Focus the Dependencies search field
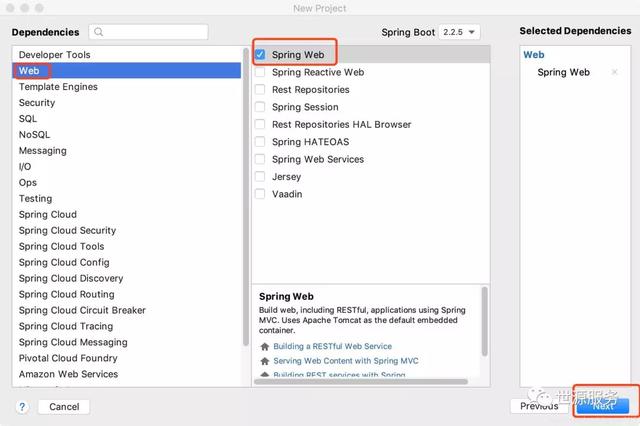This screenshot has height=426, width=640. (148, 32)
